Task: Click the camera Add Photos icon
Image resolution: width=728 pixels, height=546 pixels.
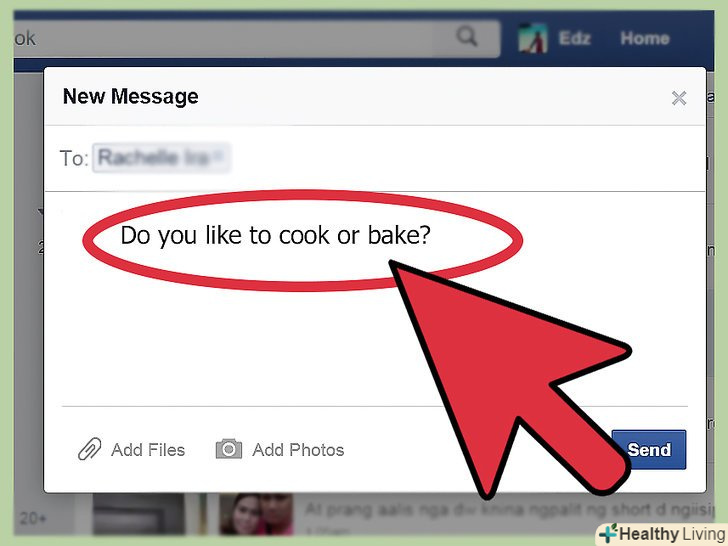Action: pos(229,449)
